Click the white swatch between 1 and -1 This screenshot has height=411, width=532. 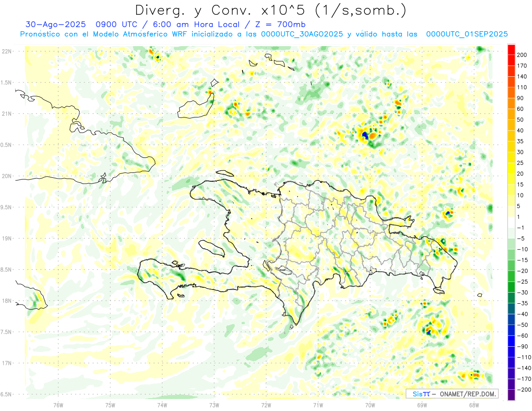click(x=511, y=222)
